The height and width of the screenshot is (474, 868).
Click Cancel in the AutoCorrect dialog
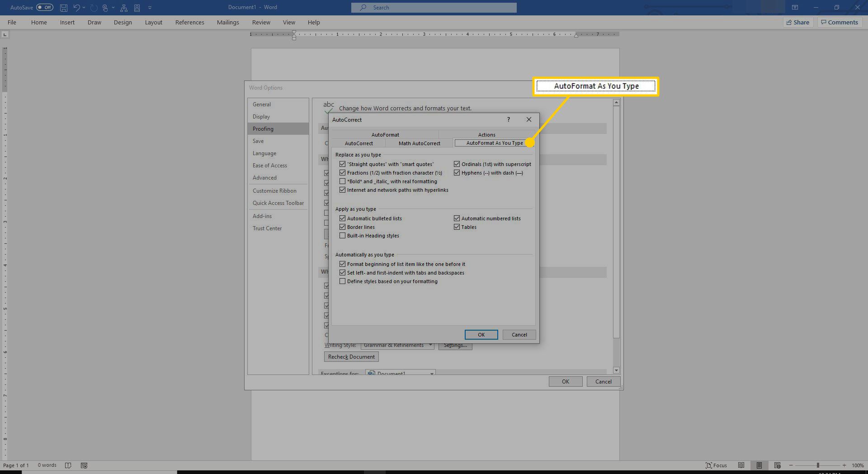519,335
